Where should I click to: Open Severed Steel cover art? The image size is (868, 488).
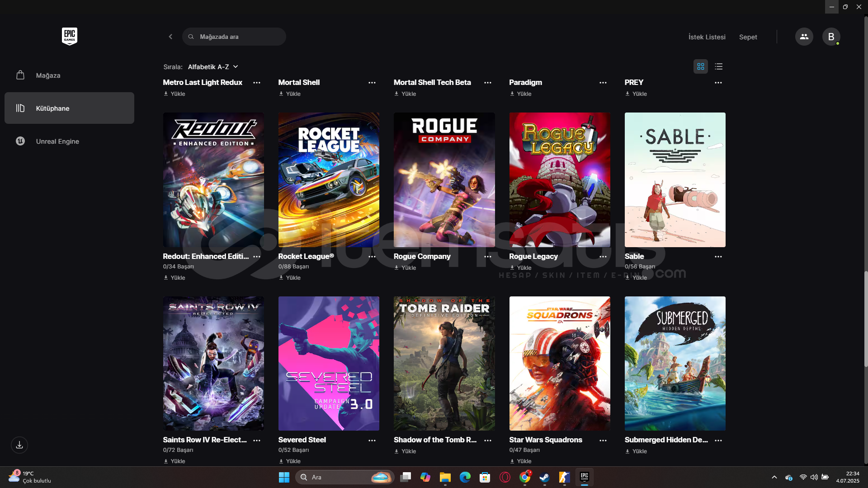pyautogui.click(x=329, y=363)
